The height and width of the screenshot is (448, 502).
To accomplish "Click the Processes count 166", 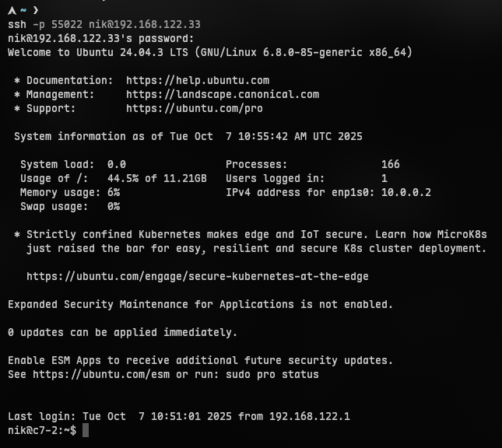I will tap(391, 164).
